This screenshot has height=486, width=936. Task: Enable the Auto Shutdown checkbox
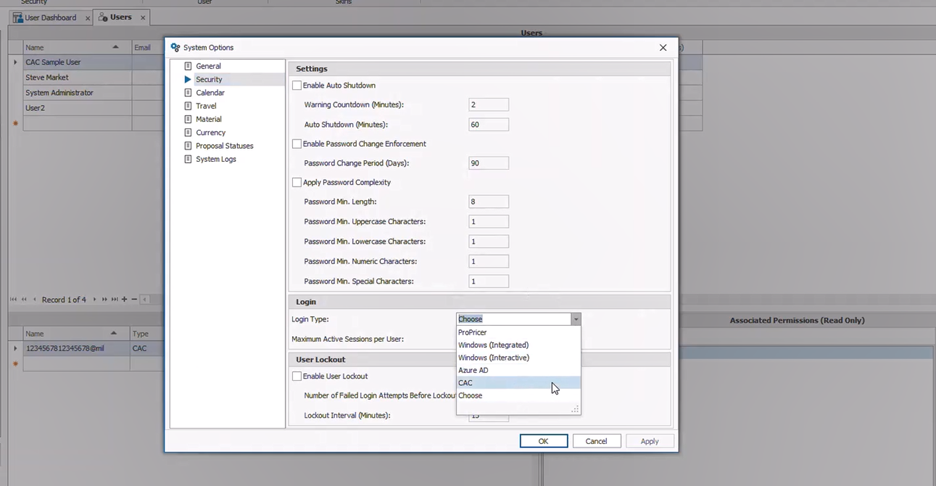(296, 86)
